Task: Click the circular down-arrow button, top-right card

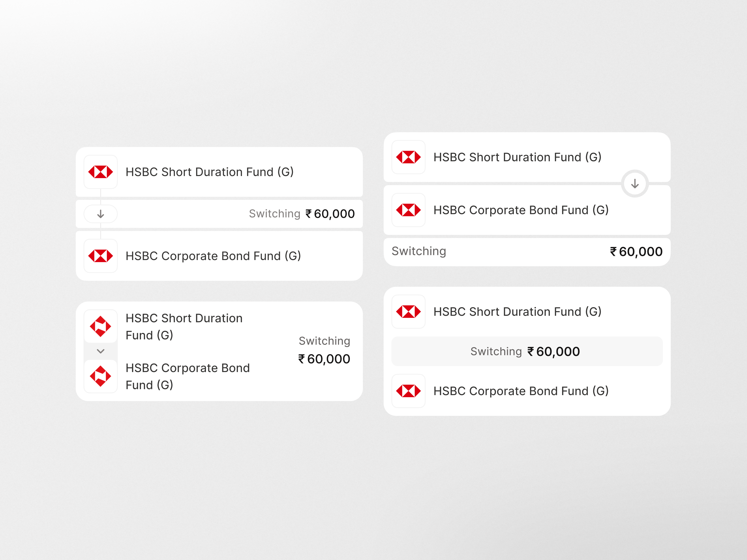Action: click(635, 184)
